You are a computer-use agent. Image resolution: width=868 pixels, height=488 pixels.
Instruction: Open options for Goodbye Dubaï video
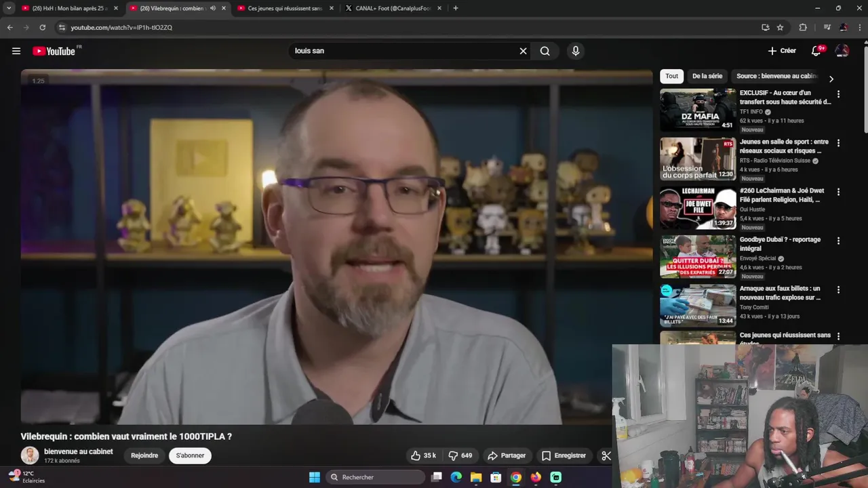coord(838,241)
